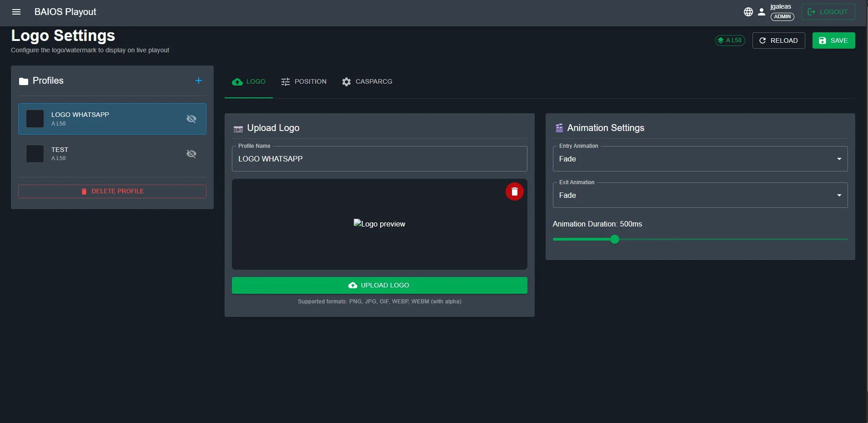Delete the logo preview with red trash icon
The width and height of the screenshot is (868, 423).
[x=515, y=191]
